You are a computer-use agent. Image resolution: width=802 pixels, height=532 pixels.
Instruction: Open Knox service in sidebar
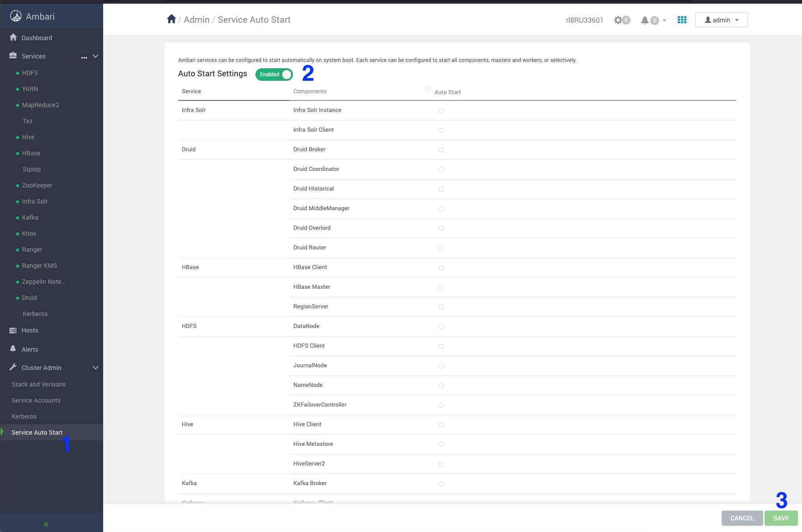(29, 233)
